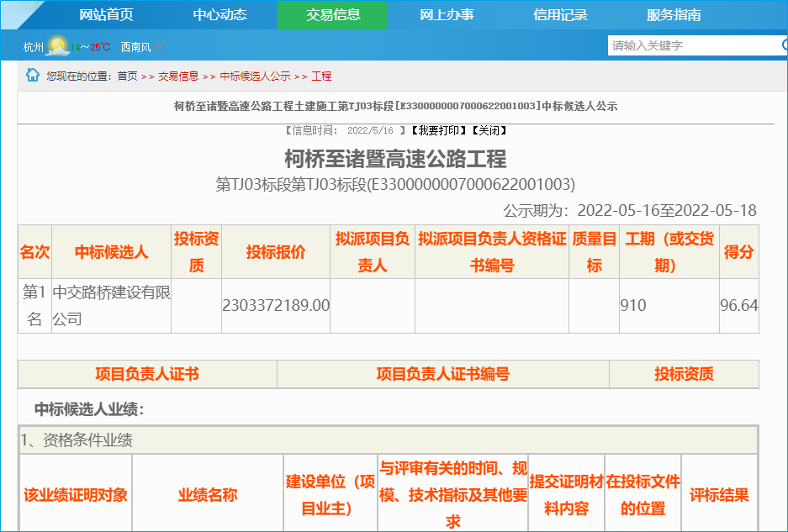Click the 关闭 close link
788x532 pixels.
[489, 131]
